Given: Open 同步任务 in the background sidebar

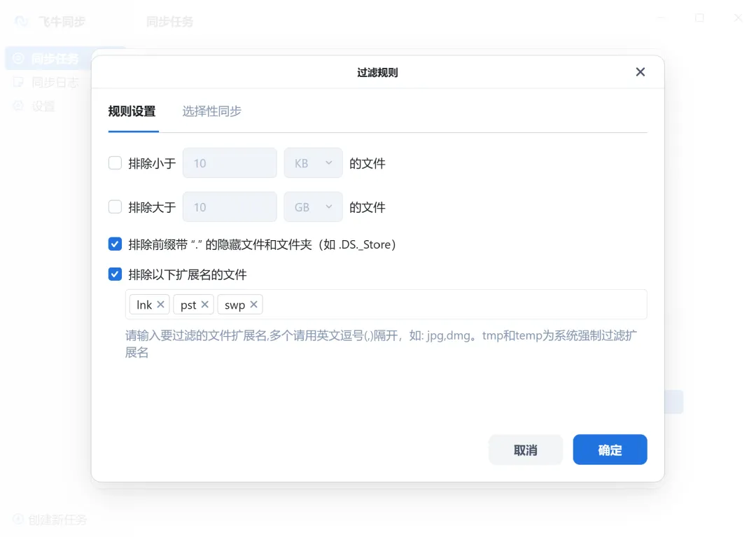Looking at the screenshot, I should tap(48, 58).
